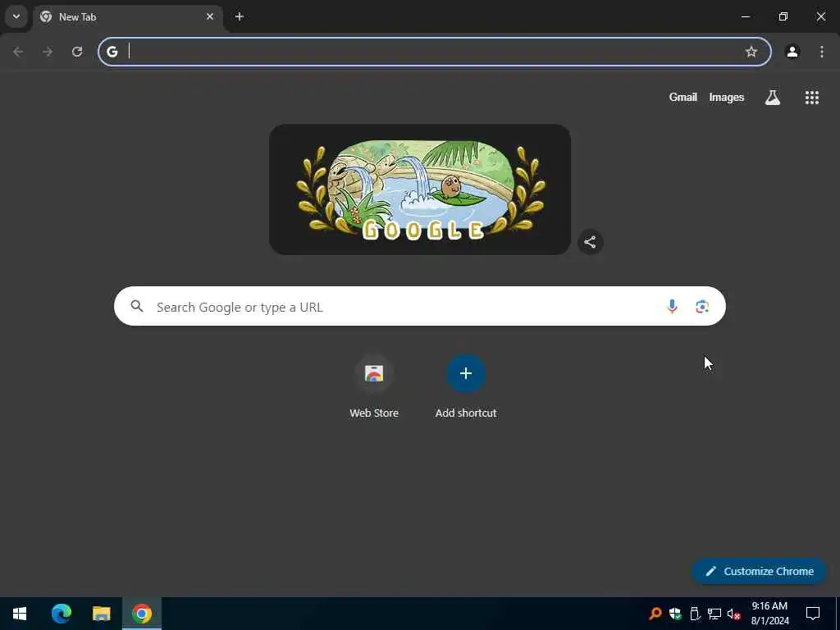Open the clock showing 9:16 AM

click(x=769, y=614)
